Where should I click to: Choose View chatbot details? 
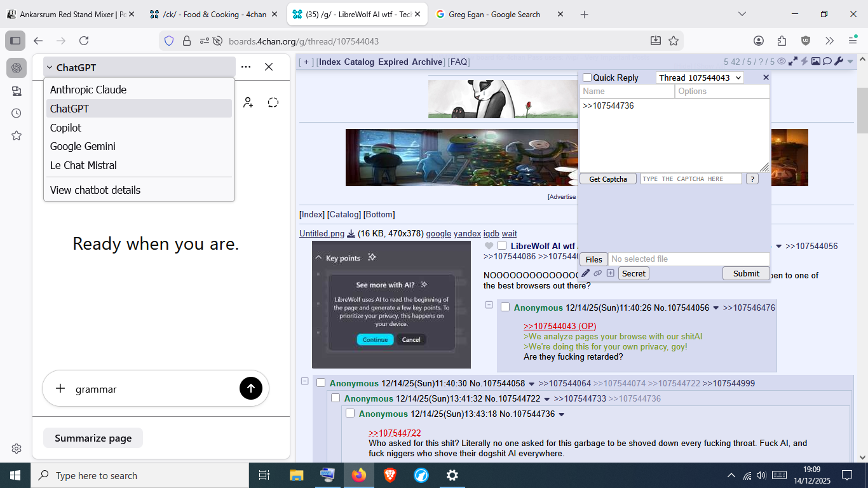point(139,190)
